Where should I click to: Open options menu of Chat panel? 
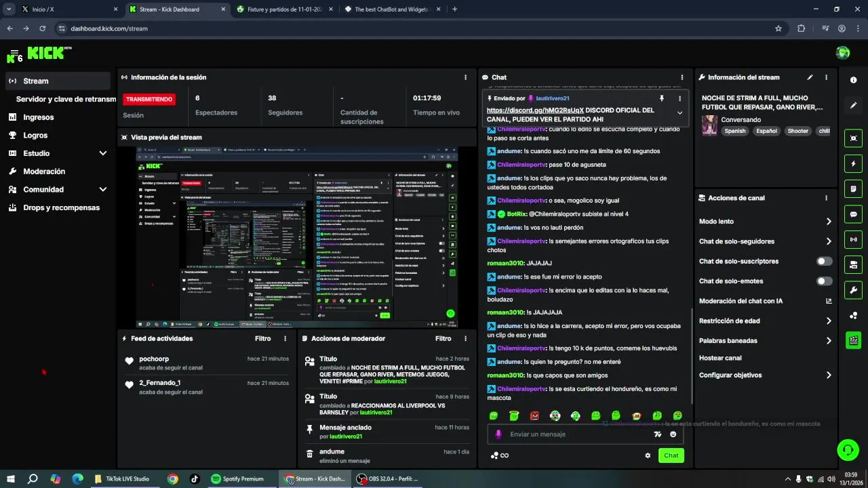click(x=682, y=77)
